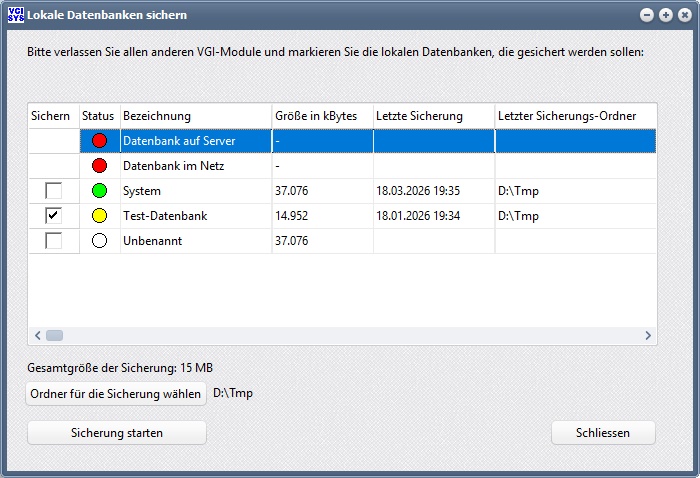Maximize the window using the title bar plus button

point(665,16)
